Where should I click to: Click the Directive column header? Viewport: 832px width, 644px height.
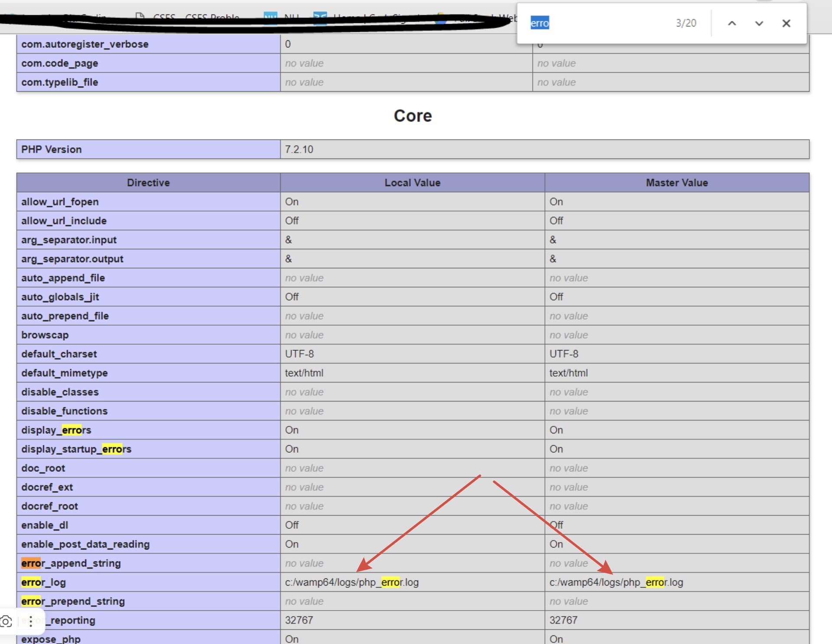(148, 183)
